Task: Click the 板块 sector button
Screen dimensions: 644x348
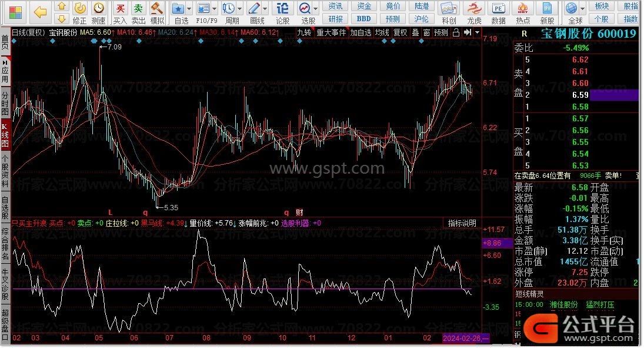Action: click(x=602, y=6)
